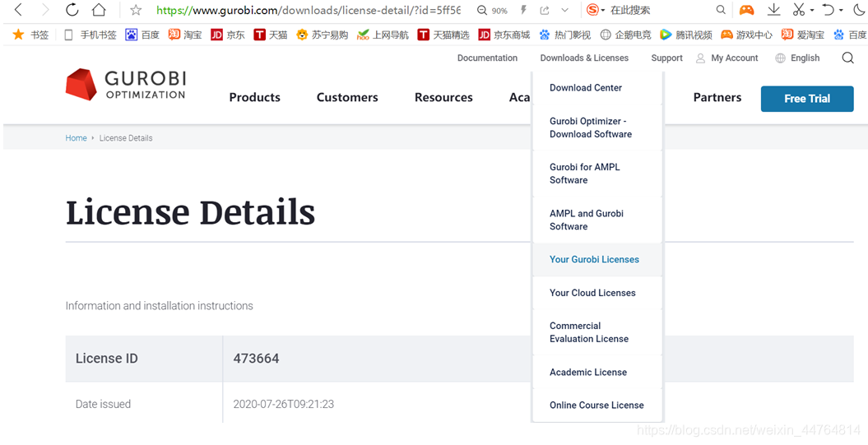Click the browser address URL field
868x445 pixels.
pos(309,10)
